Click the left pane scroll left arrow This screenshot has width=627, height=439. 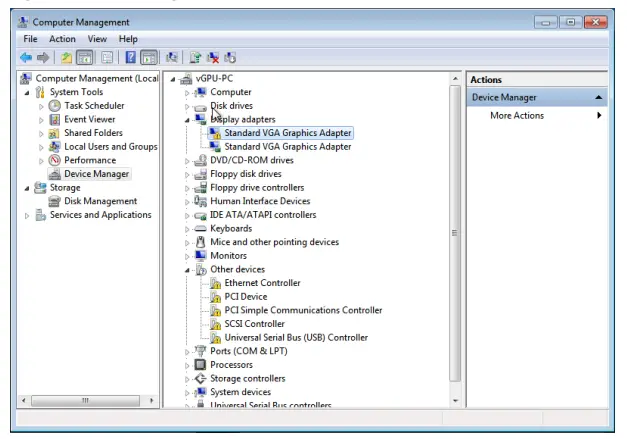(x=24, y=400)
